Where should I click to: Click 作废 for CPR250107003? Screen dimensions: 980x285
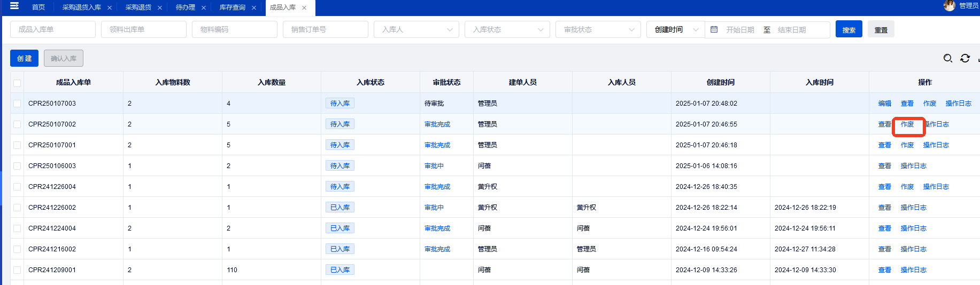pyautogui.click(x=930, y=104)
